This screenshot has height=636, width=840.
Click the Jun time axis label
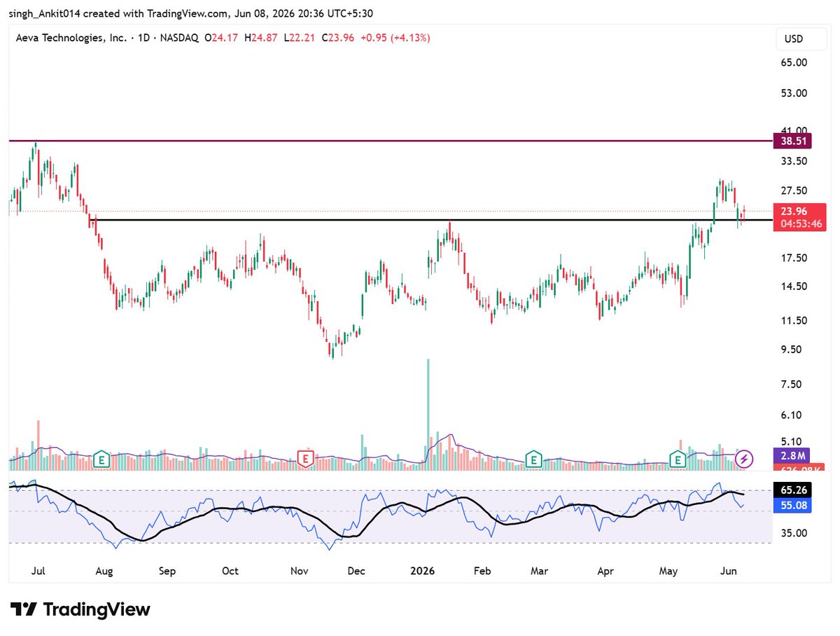pos(728,571)
